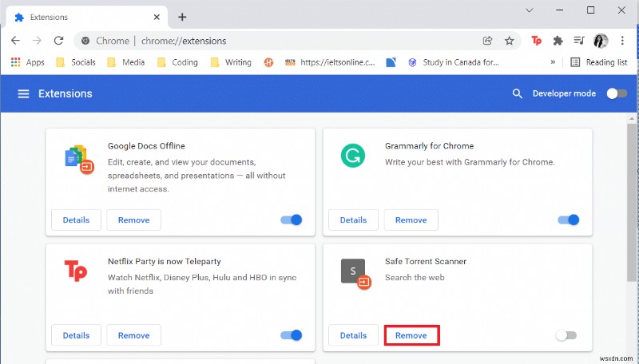The height and width of the screenshot is (364, 639).
Task: Open the Teleparty extension toolbar icon
Action: tap(536, 40)
